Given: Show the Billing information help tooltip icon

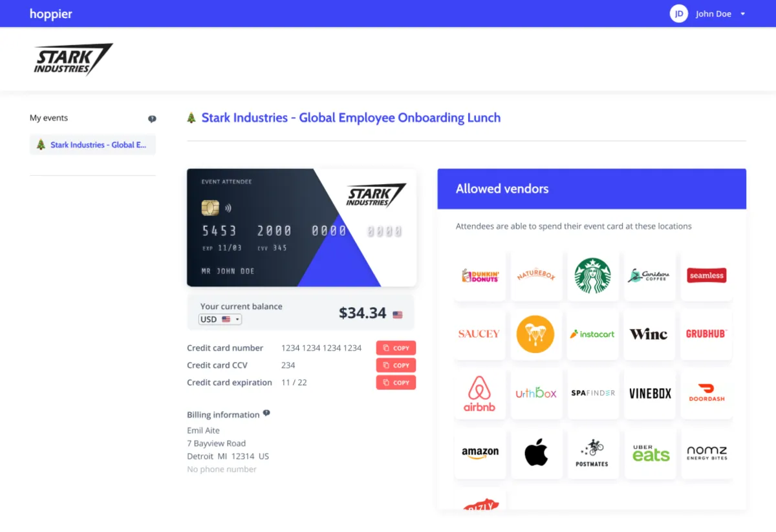Looking at the screenshot, I should (266, 414).
